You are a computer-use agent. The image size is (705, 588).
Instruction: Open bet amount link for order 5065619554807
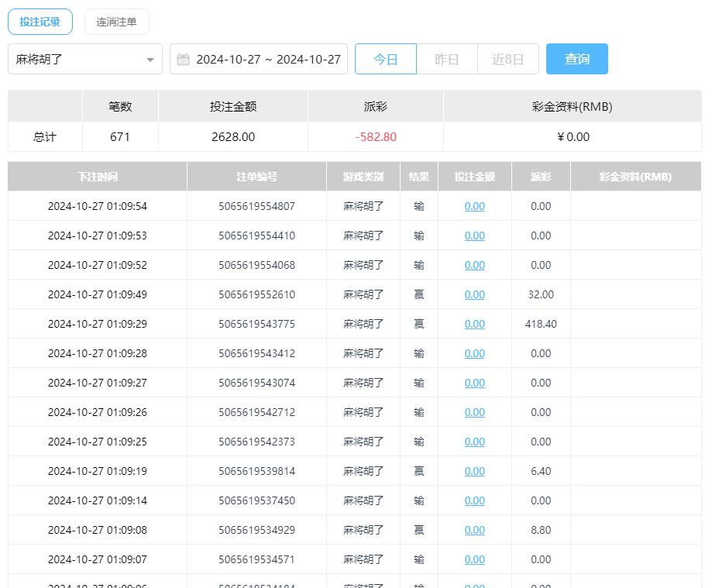(x=474, y=206)
